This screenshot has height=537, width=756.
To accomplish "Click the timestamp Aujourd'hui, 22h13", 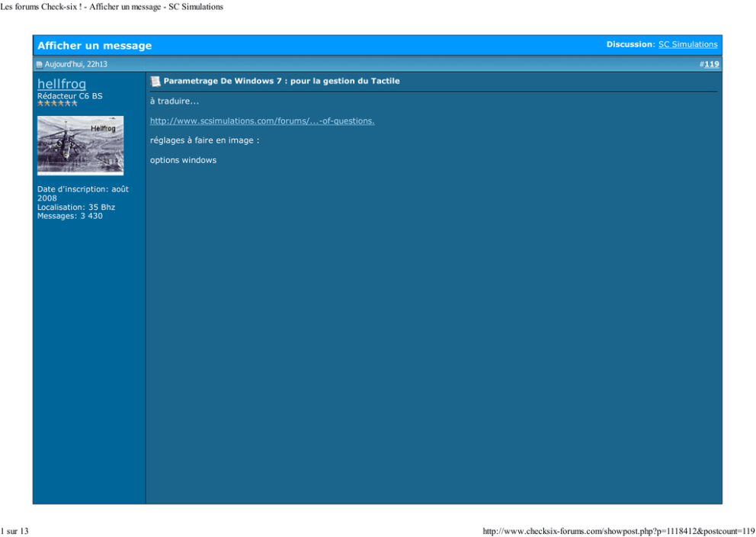I will pos(76,64).
